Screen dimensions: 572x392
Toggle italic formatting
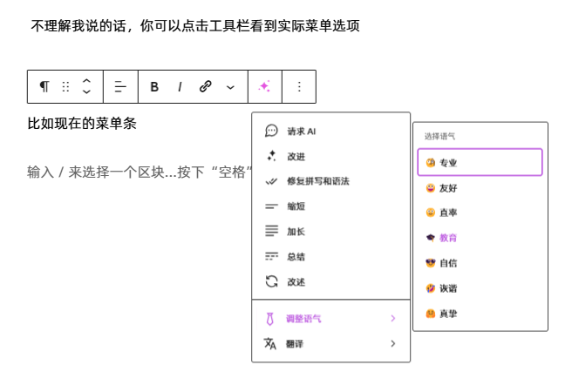coord(180,87)
